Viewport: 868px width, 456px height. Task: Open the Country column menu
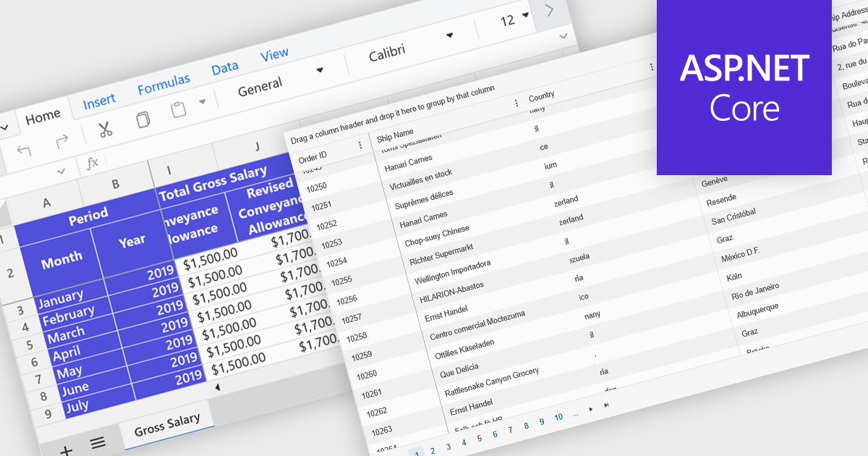(x=651, y=67)
